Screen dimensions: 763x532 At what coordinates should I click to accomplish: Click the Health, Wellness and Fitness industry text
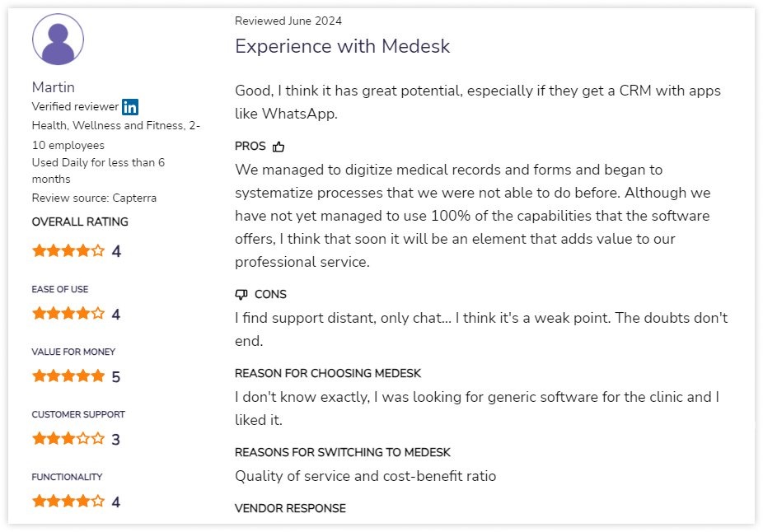point(115,126)
